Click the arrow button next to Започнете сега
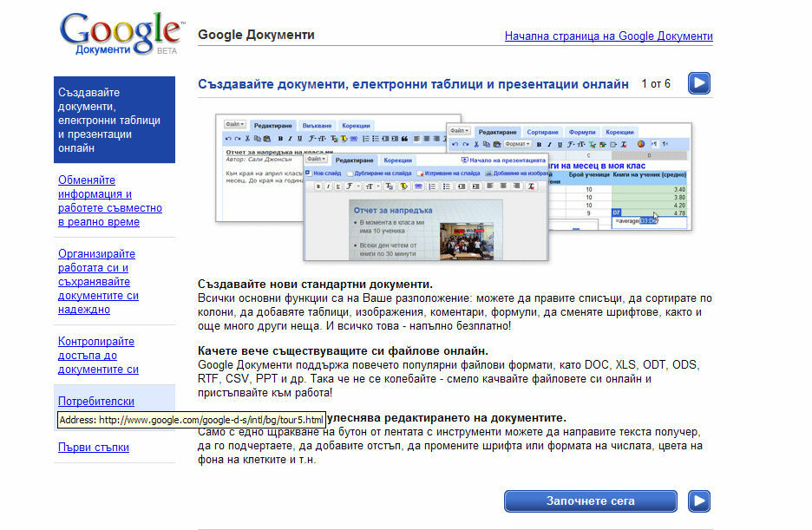Screen dimensions: 812x530 point(698,501)
